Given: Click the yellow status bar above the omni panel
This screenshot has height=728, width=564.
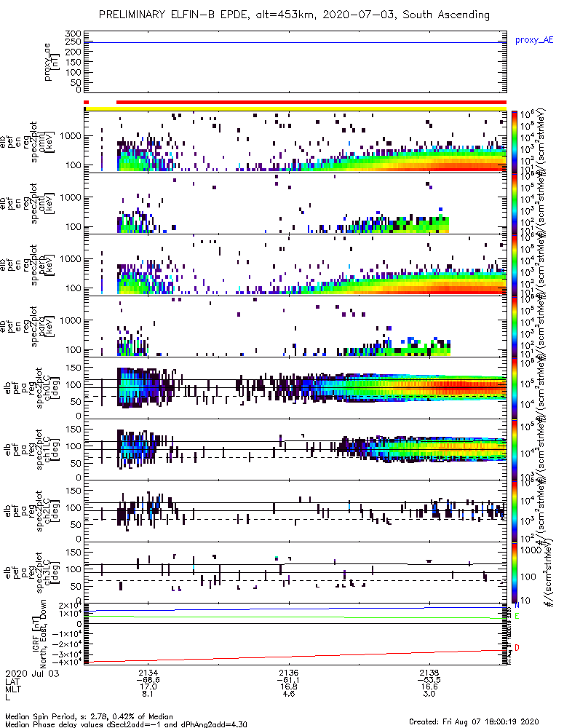Looking at the screenshot, I should coord(296,108).
